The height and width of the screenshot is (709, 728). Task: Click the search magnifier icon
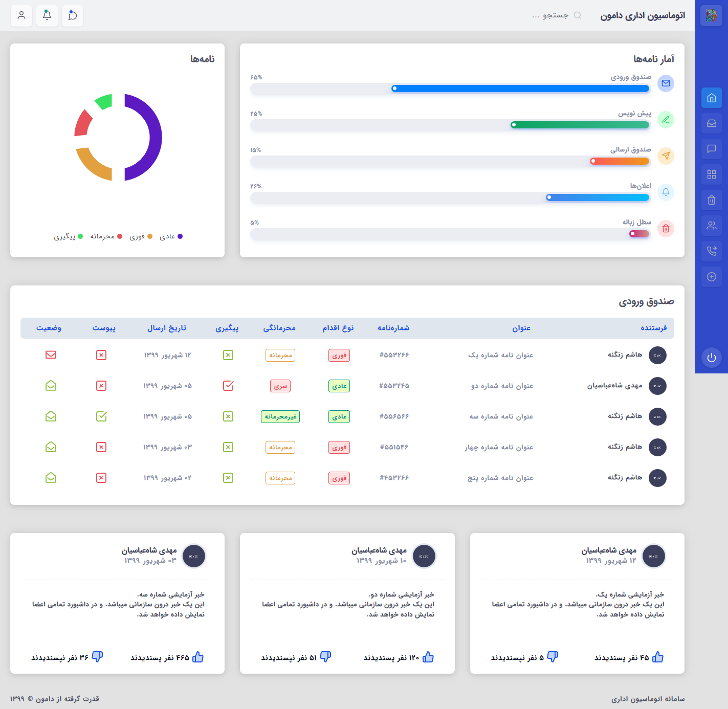[578, 15]
